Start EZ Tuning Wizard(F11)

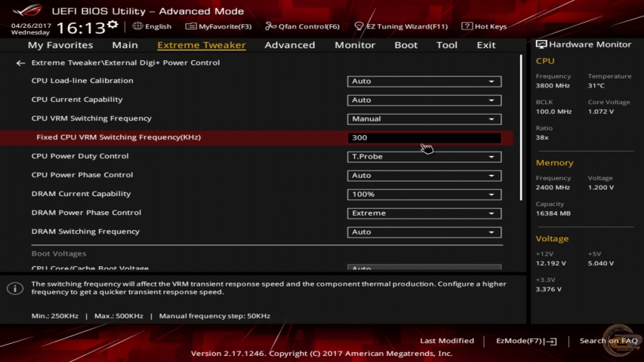point(401,26)
